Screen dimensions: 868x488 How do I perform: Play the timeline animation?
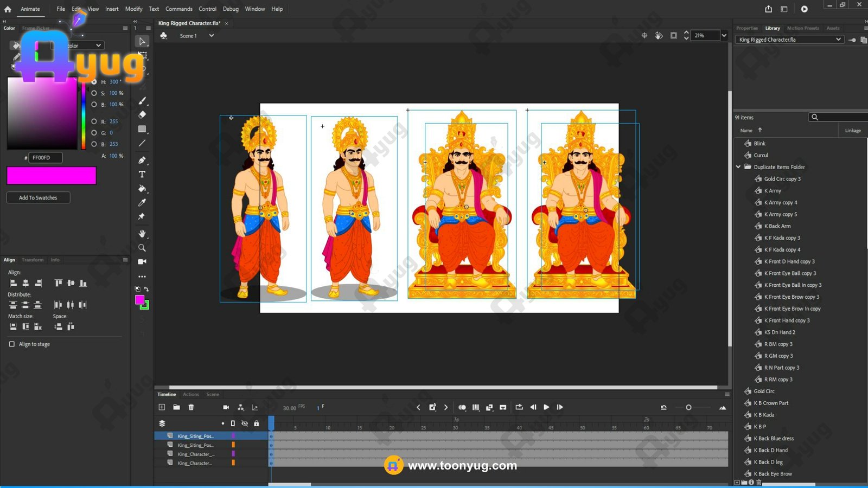point(546,407)
